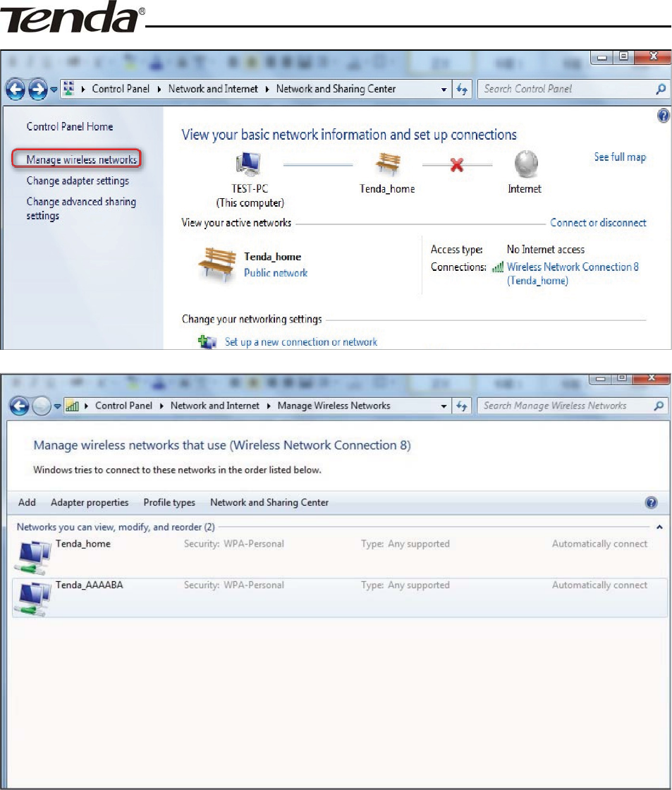The height and width of the screenshot is (790, 672).
Task: Click Control Panel breadcrumb in upper window
Action: pyautogui.click(x=121, y=89)
